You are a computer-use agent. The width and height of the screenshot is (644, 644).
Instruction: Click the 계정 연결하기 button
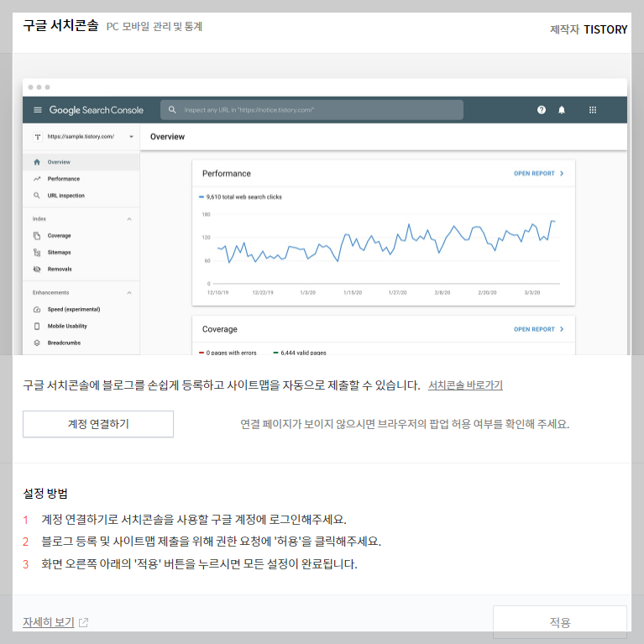98,424
